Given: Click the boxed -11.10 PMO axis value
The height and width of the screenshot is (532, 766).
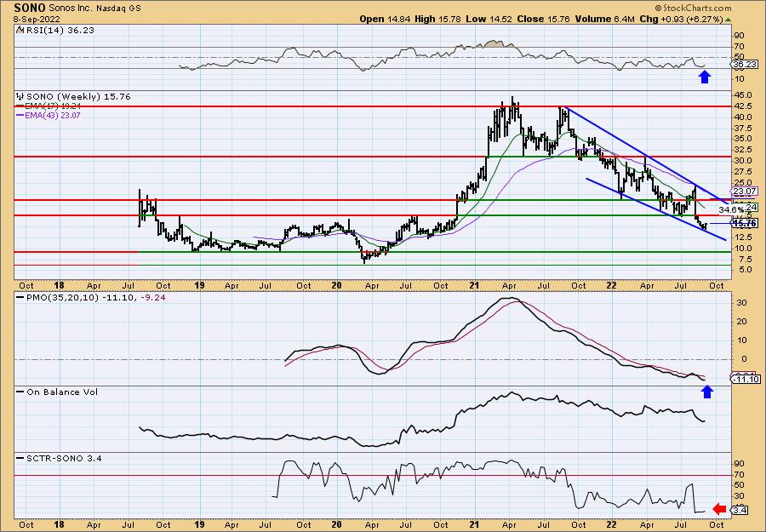Looking at the screenshot, I should (746, 380).
